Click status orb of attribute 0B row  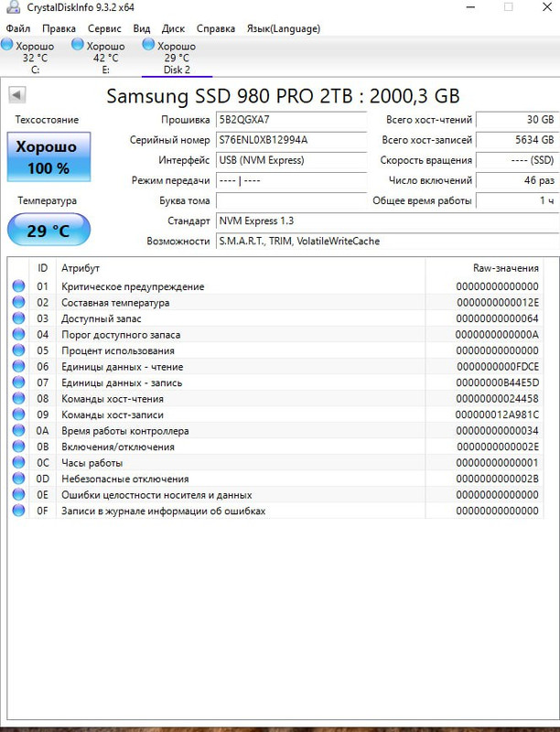pos(18,447)
